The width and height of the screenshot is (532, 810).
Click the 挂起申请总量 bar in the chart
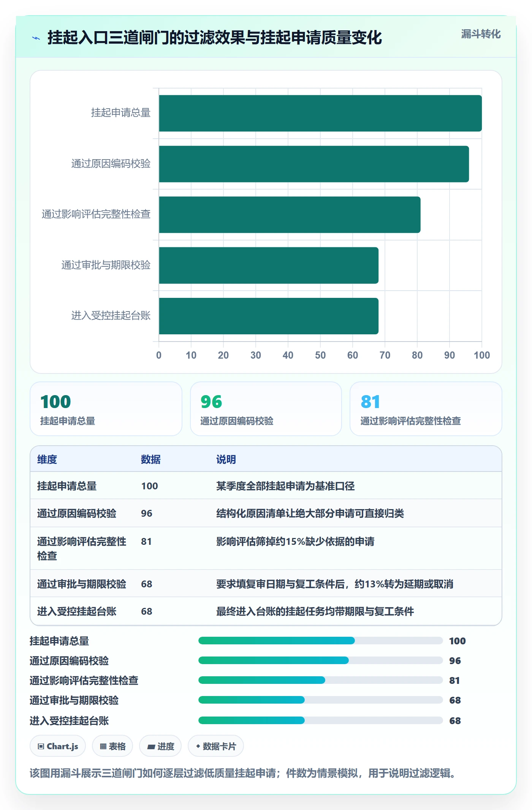coord(320,113)
